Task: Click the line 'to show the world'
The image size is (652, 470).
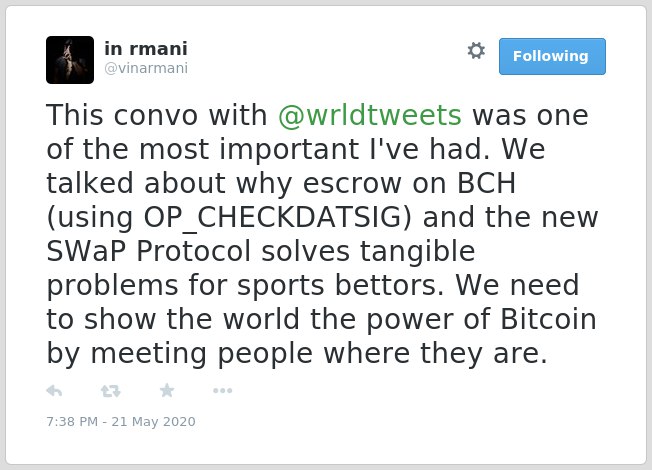Action: coord(321,320)
